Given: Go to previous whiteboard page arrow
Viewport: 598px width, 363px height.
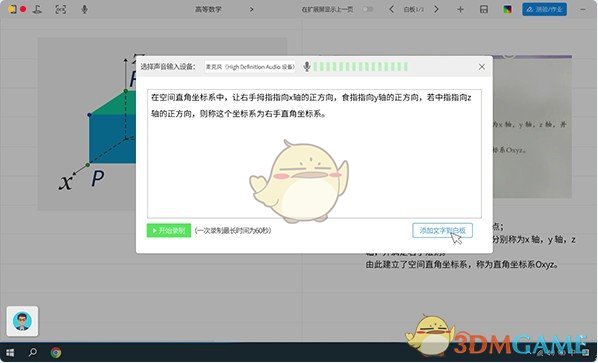Looking at the screenshot, I should [391, 9].
